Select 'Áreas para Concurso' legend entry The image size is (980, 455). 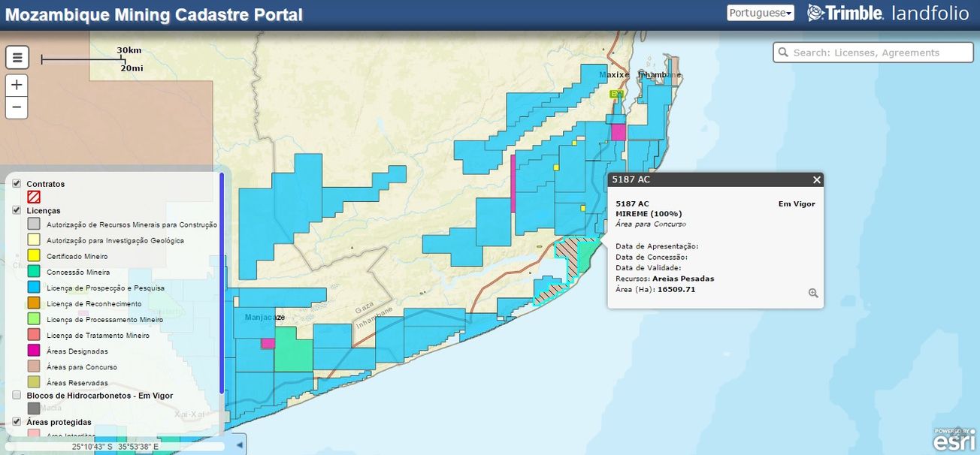(x=81, y=366)
